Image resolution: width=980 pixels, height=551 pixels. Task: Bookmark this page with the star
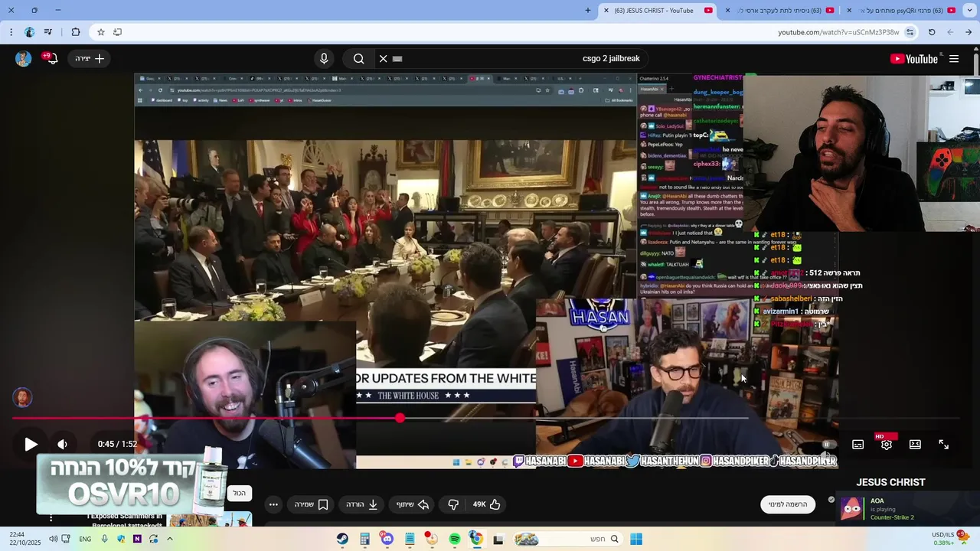coord(100,32)
